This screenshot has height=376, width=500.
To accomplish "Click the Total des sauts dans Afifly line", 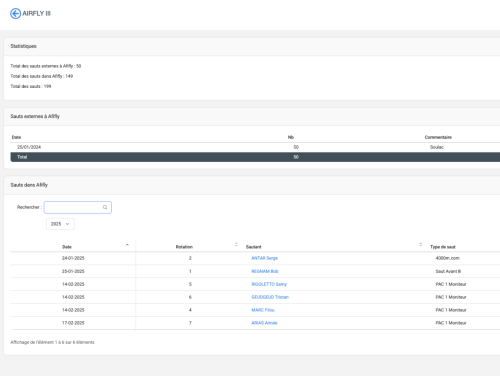I will (42, 76).
